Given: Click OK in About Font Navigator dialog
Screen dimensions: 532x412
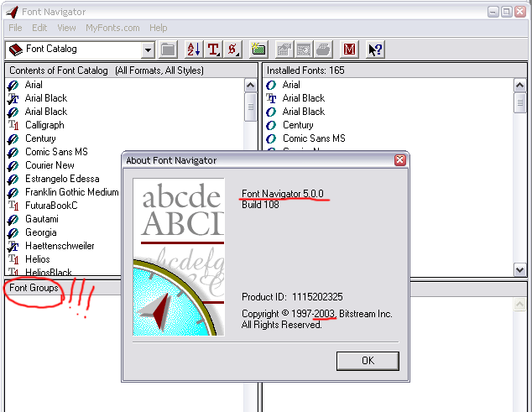Looking at the screenshot, I should (368, 361).
